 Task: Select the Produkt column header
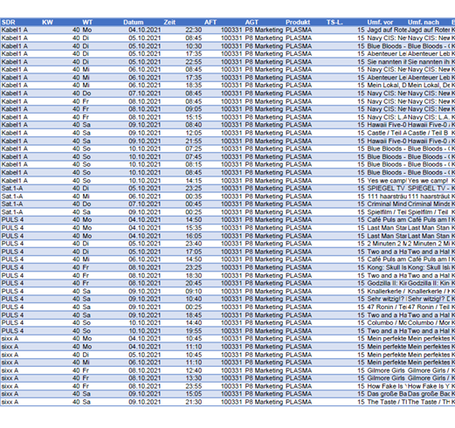pyautogui.click(x=297, y=22)
